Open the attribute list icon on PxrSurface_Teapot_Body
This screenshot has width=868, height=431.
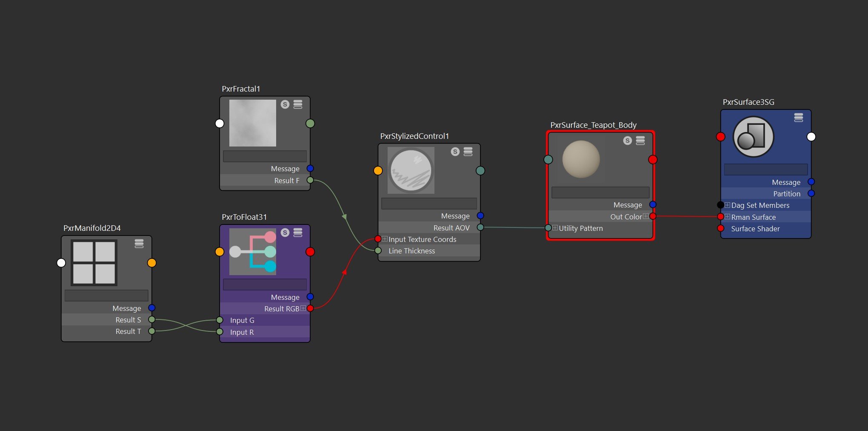pos(640,141)
